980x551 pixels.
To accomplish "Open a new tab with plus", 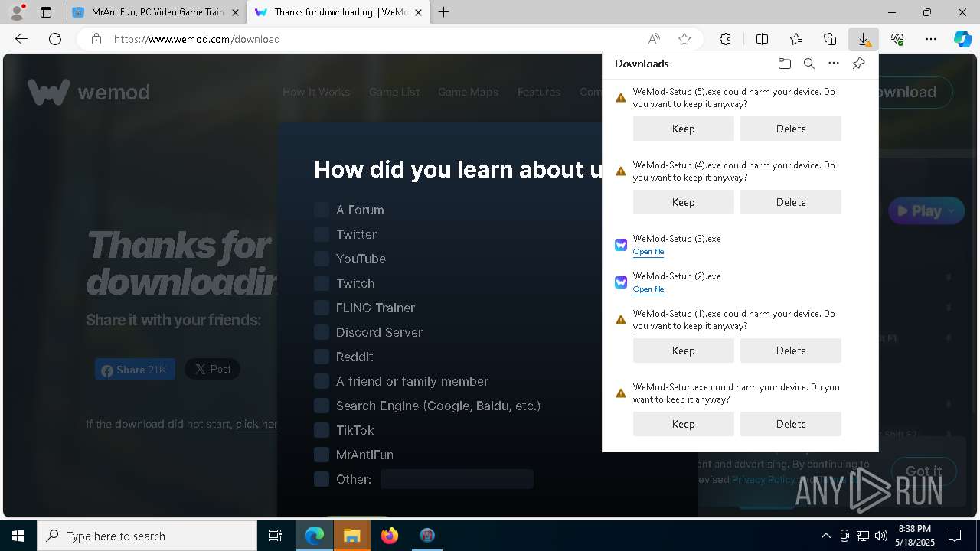I will coord(443,12).
